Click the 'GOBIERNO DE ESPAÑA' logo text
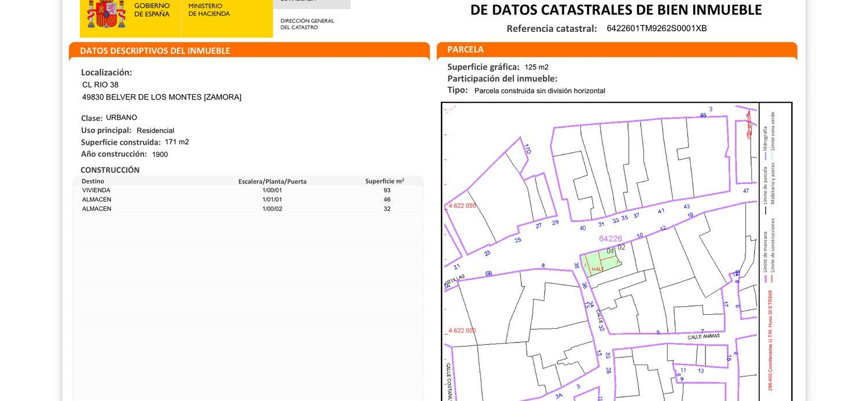This screenshot has height=401, width=868. pos(152,10)
